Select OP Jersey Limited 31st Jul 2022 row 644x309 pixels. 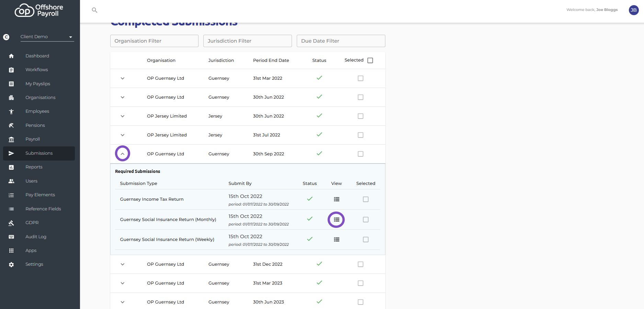(360, 135)
